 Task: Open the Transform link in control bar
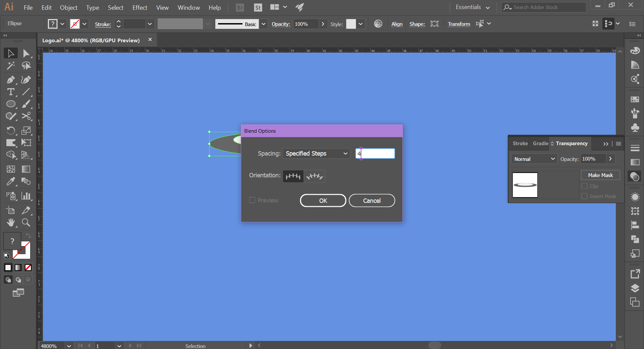tap(459, 24)
